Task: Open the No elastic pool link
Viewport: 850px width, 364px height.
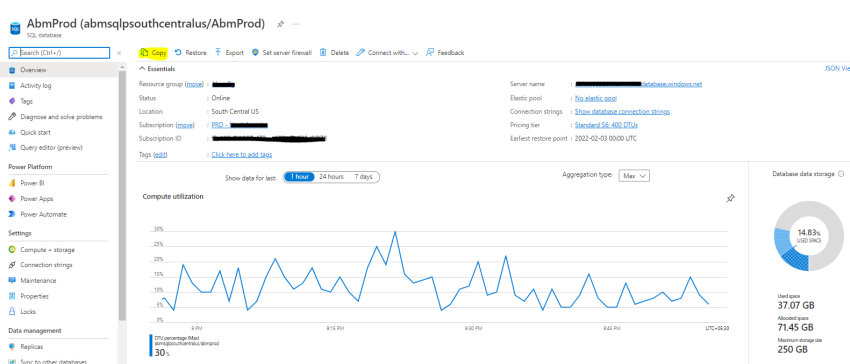Action: [596, 98]
